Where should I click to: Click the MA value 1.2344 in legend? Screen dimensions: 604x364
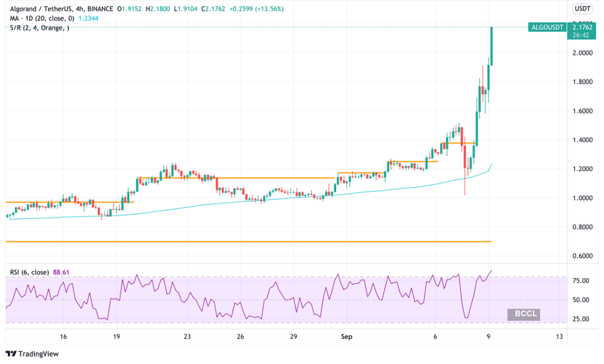[x=88, y=18]
